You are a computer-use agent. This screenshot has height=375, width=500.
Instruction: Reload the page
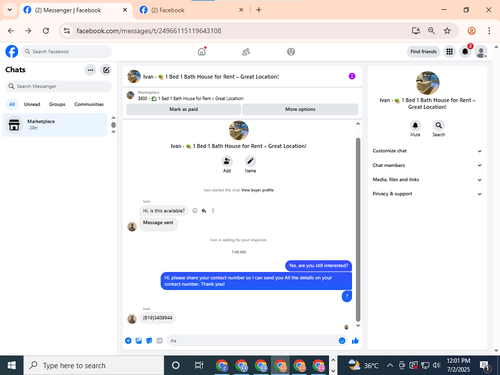click(46, 31)
